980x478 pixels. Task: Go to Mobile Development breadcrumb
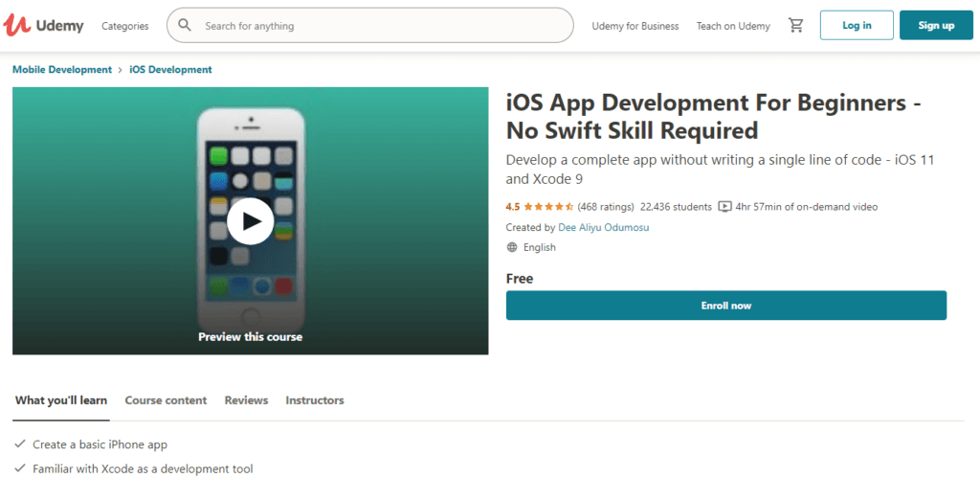point(62,69)
